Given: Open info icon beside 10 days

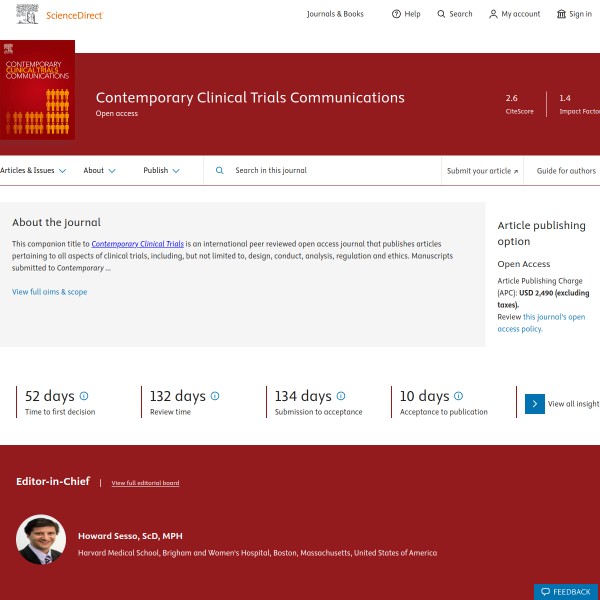Looking at the screenshot, I should (459, 396).
